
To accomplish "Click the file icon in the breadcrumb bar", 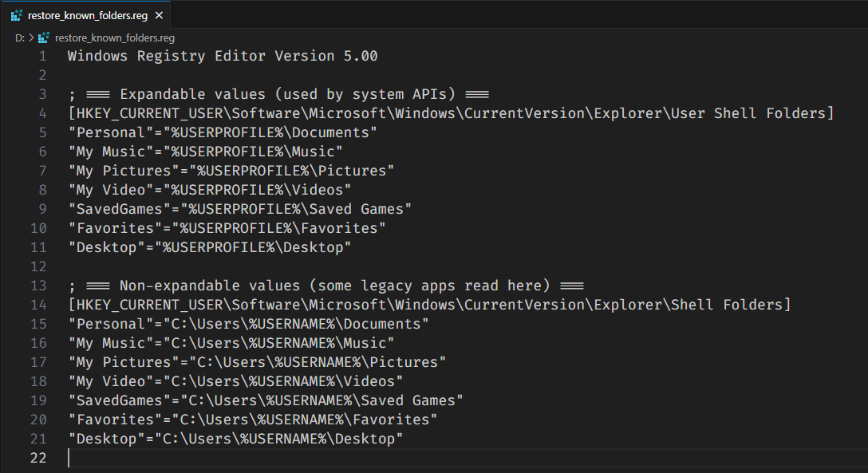I will tap(44, 37).
